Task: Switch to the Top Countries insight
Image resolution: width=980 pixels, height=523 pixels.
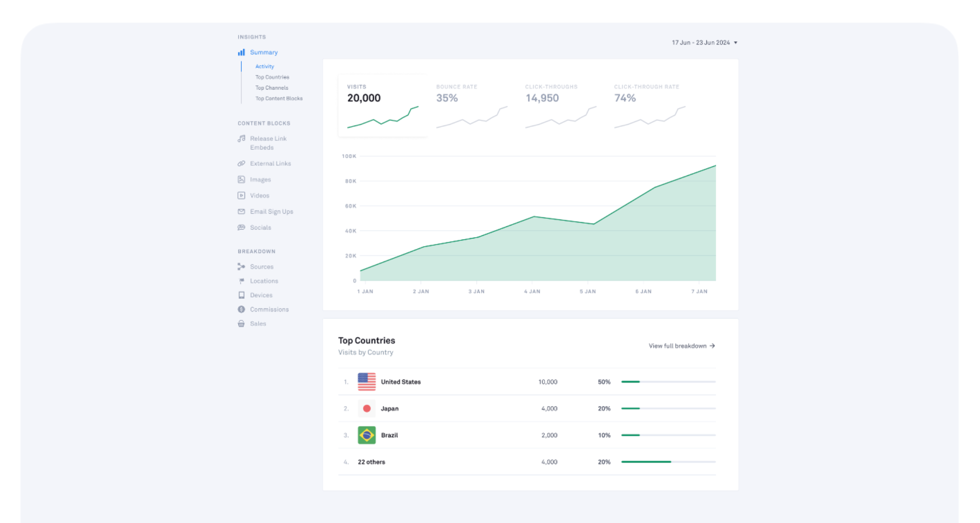Action: coord(272,77)
